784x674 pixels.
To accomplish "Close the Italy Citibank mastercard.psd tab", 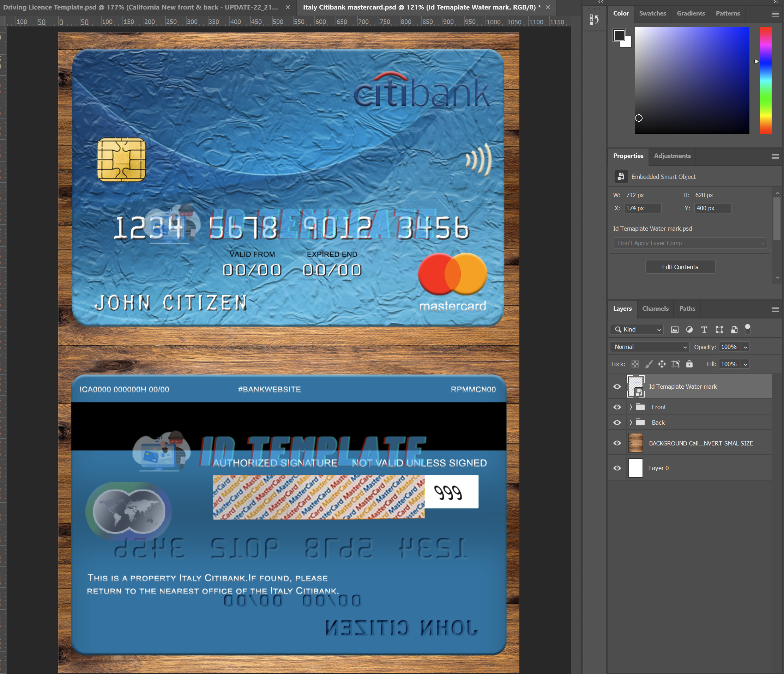I will (x=548, y=7).
